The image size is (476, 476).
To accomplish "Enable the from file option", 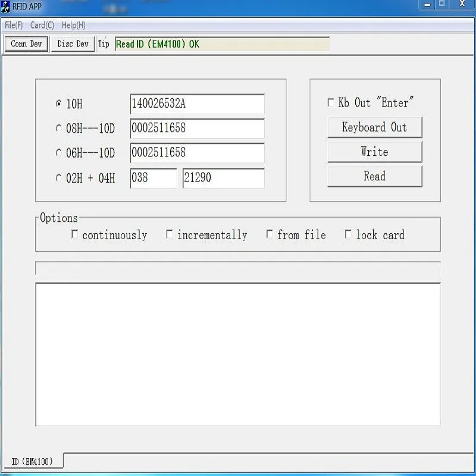I will (x=270, y=234).
